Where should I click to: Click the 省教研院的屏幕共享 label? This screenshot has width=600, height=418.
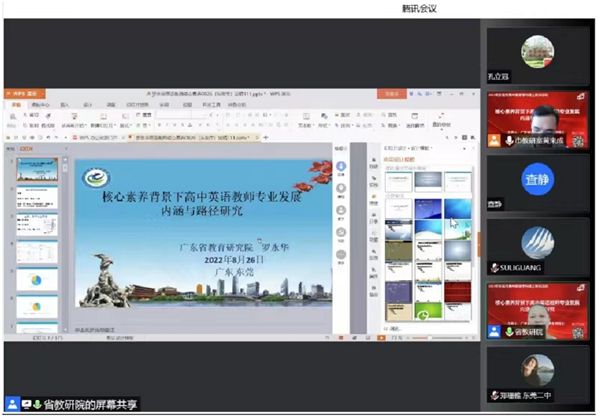(90, 404)
